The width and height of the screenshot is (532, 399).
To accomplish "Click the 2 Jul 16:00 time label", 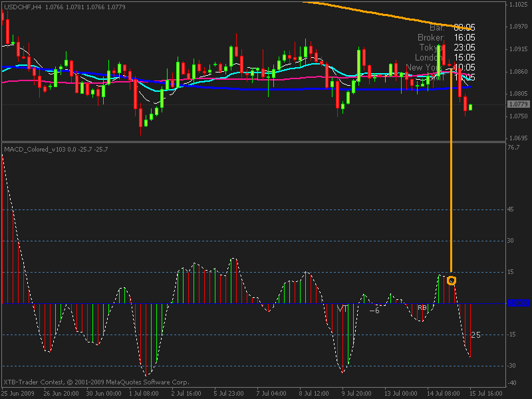I will [186, 394].
